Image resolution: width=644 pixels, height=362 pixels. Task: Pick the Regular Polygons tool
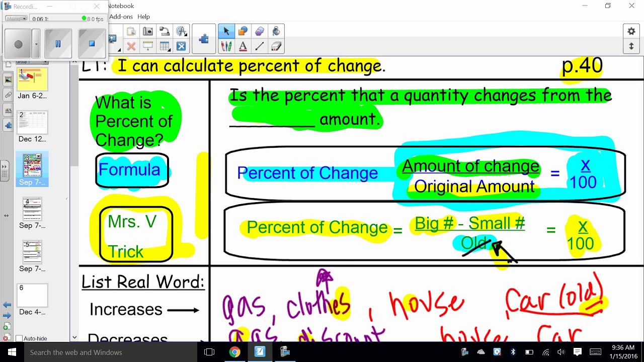(x=260, y=31)
